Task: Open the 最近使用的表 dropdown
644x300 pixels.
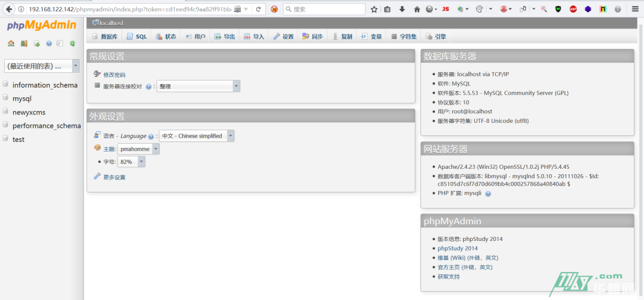Action: [42, 66]
